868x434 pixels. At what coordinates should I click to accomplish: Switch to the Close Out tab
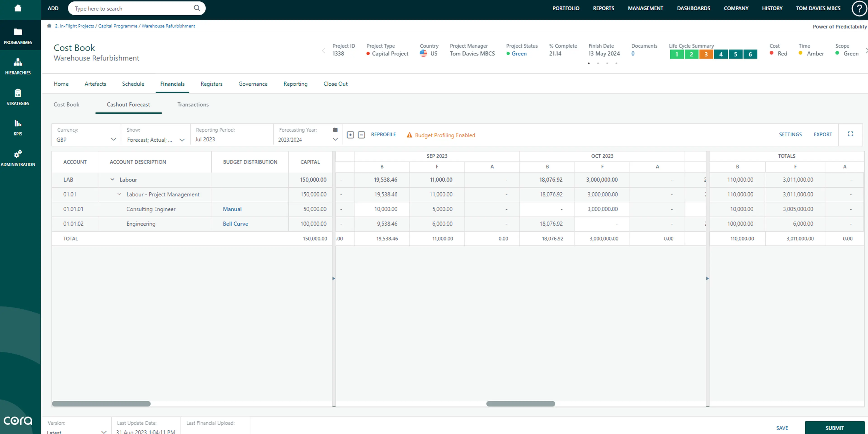click(336, 84)
